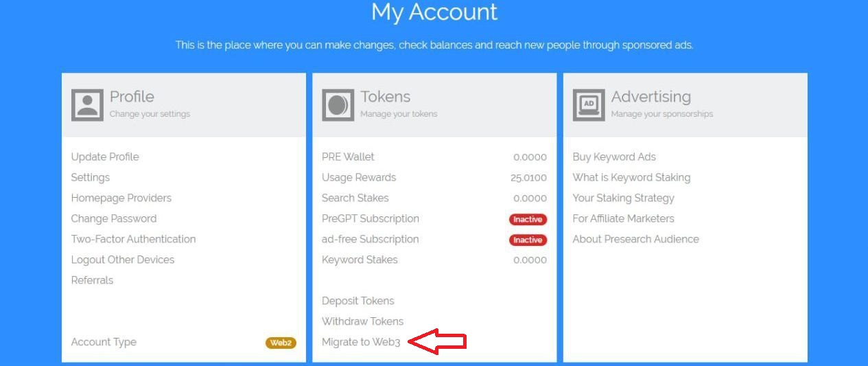The image size is (868, 366).
Task: Click Buy Keyword Ads
Action: tap(614, 157)
